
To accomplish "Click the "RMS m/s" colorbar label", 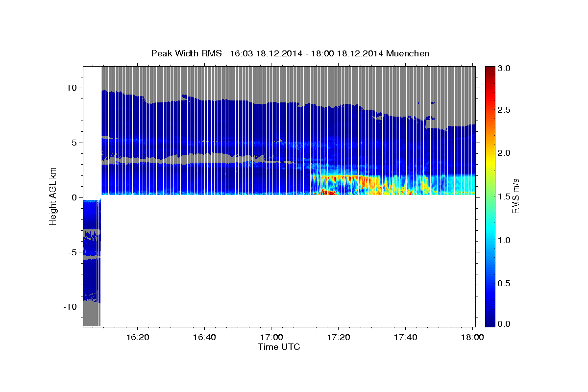I will [x=515, y=196].
